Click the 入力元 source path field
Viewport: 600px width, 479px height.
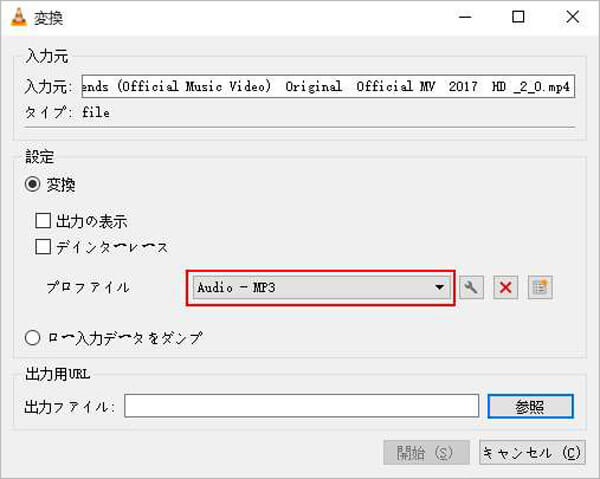point(328,86)
